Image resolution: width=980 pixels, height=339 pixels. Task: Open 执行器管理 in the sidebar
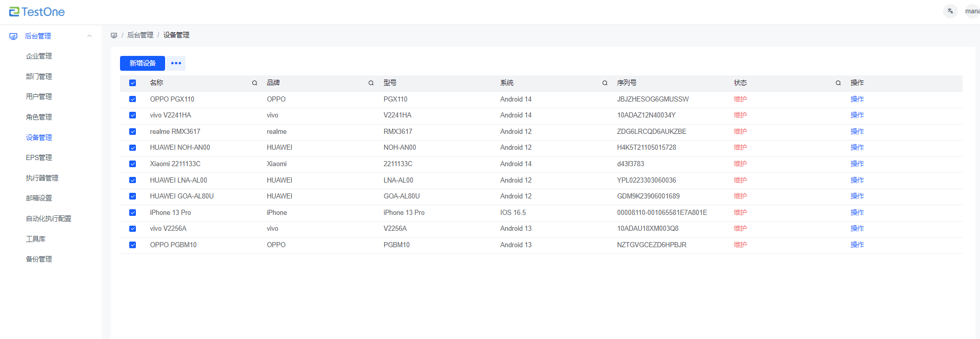(x=42, y=178)
